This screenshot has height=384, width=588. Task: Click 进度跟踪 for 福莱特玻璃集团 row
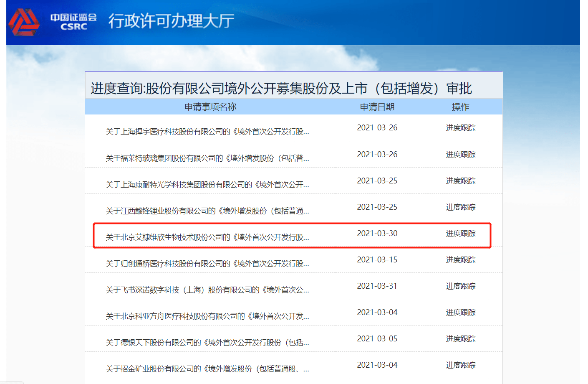[461, 155]
